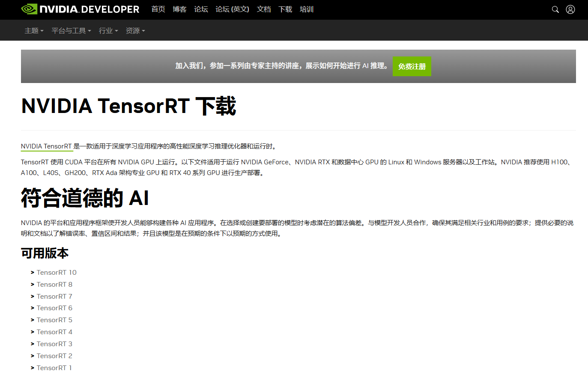Open the 资源 dropdown menu

tap(135, 31)
